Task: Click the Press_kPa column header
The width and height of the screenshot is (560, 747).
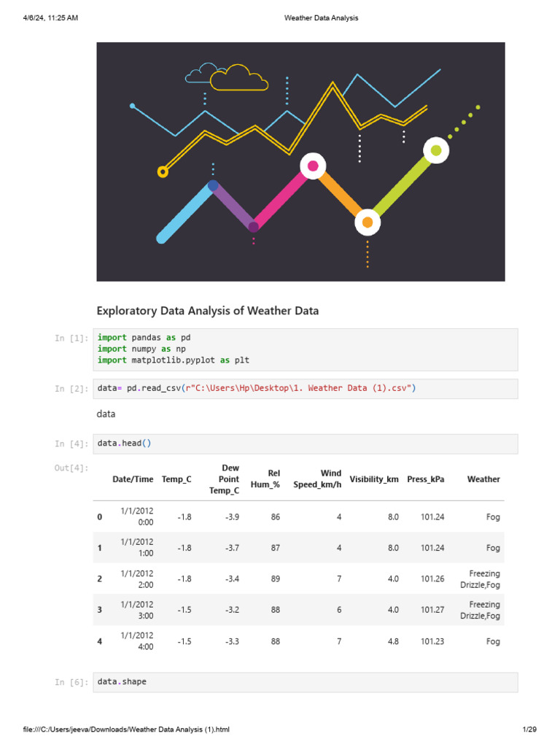Action: tap(426, 479)
